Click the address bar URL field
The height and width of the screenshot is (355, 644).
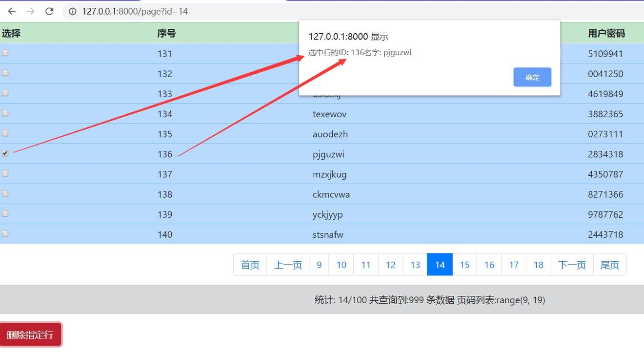click(x=293, y=11)
